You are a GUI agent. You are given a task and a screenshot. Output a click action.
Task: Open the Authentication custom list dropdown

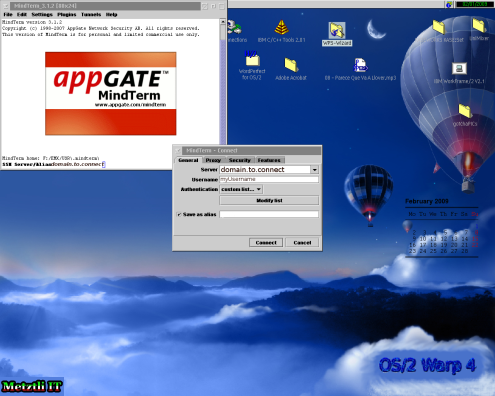241,189
